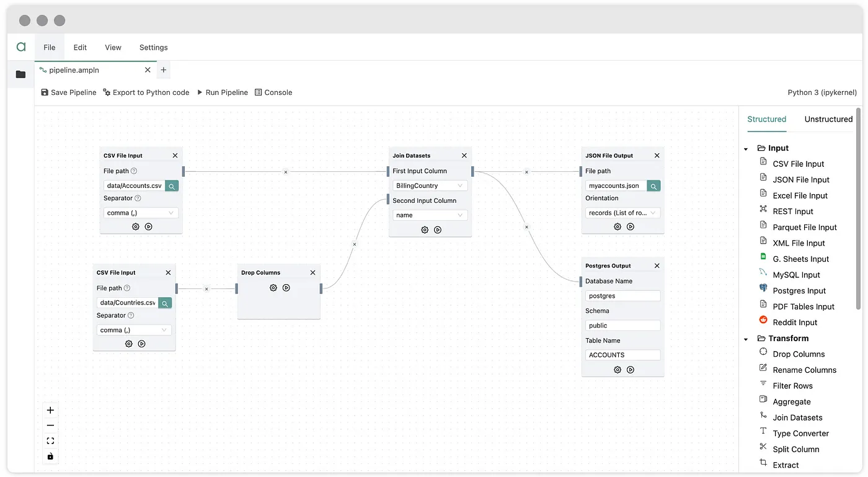Open the 'name' Second Input Column dropdown
The image size is (868, 477).
pos(430,215)
